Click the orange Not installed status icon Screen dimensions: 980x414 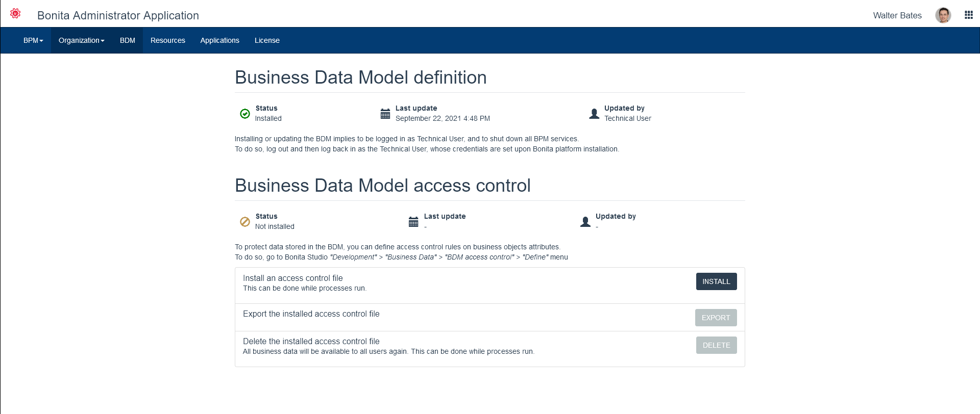click(245, 222)
